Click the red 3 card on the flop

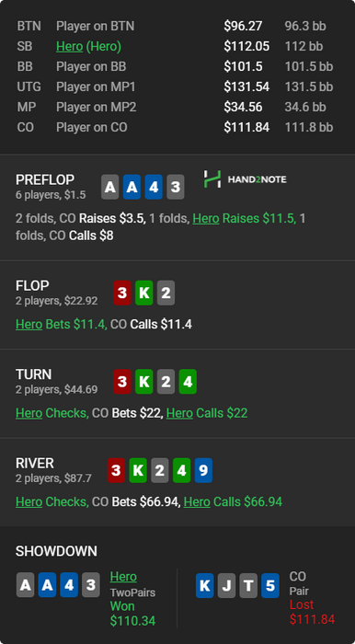point(122,293)
